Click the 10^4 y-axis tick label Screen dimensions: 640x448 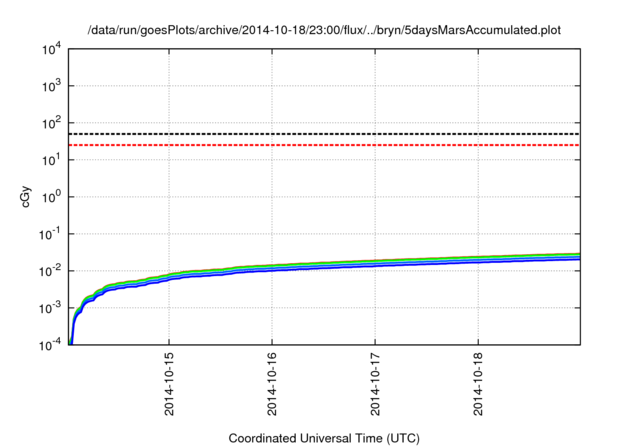coord(52,49)
